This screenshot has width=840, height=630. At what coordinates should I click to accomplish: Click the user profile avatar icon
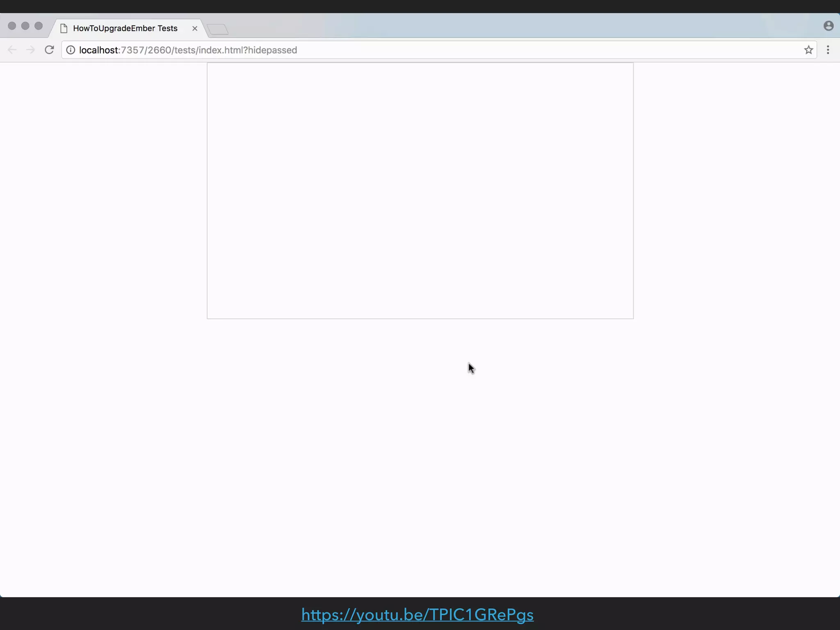pos(828,26)
